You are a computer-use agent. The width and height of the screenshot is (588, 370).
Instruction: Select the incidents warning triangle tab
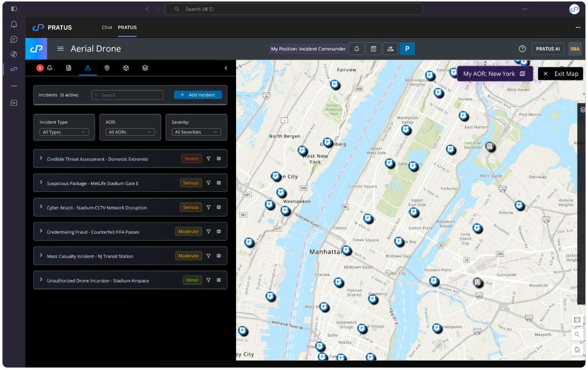[88, 68]
